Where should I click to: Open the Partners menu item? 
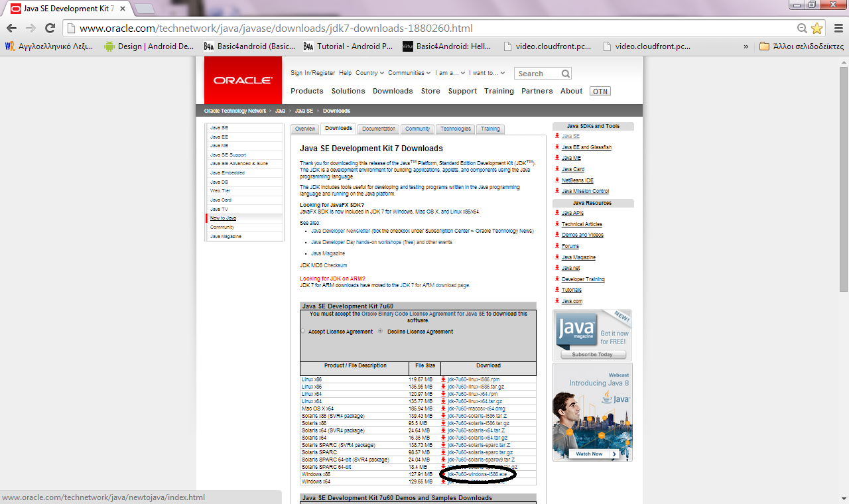pyautogui.click(x=537, y=92)
